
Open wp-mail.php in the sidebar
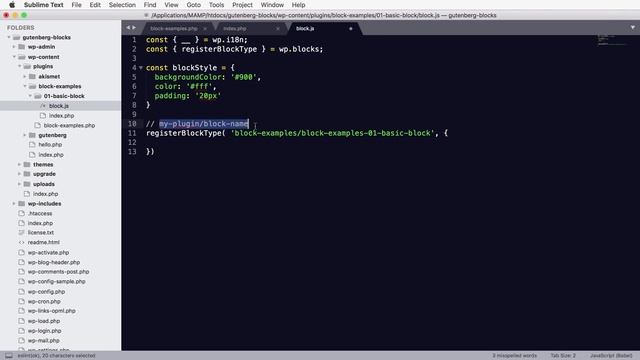(x=43, y=341)
